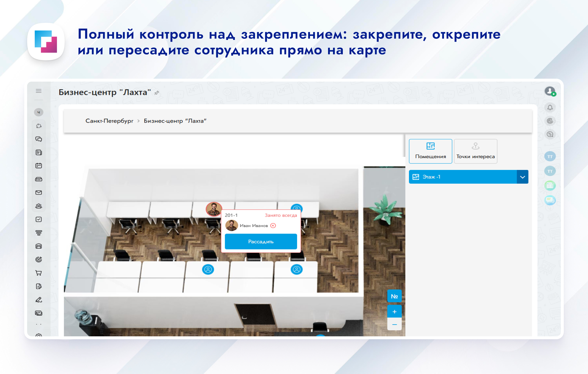Switch to the Помещения tab

(430, 151)
